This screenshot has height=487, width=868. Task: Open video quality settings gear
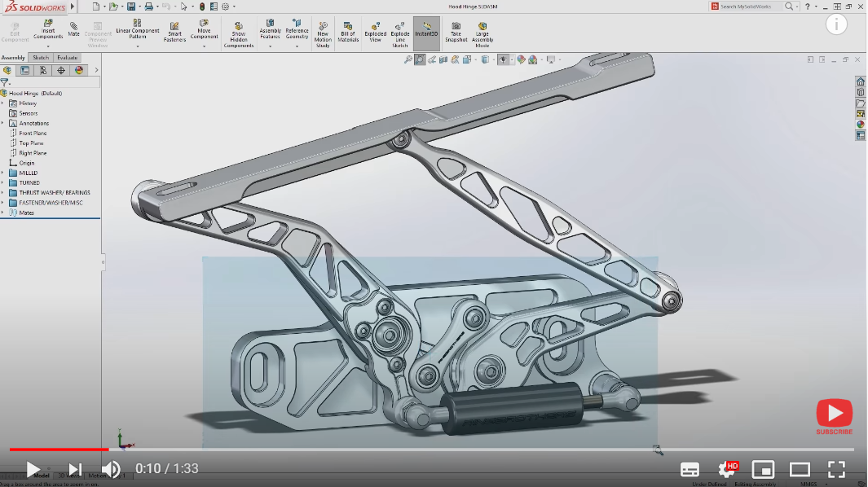tap(727, 469)
